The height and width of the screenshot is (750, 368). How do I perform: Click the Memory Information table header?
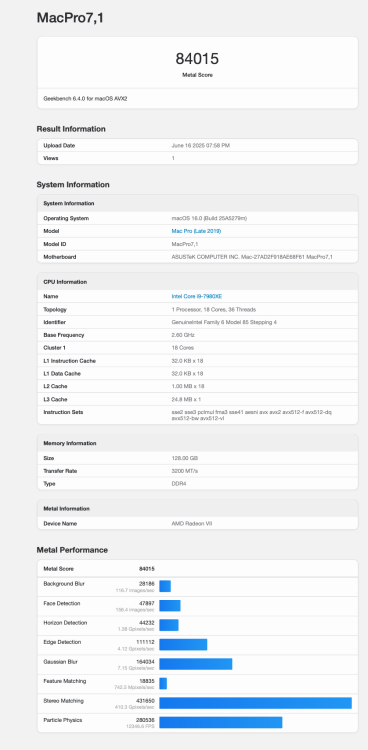coord(69,443)
